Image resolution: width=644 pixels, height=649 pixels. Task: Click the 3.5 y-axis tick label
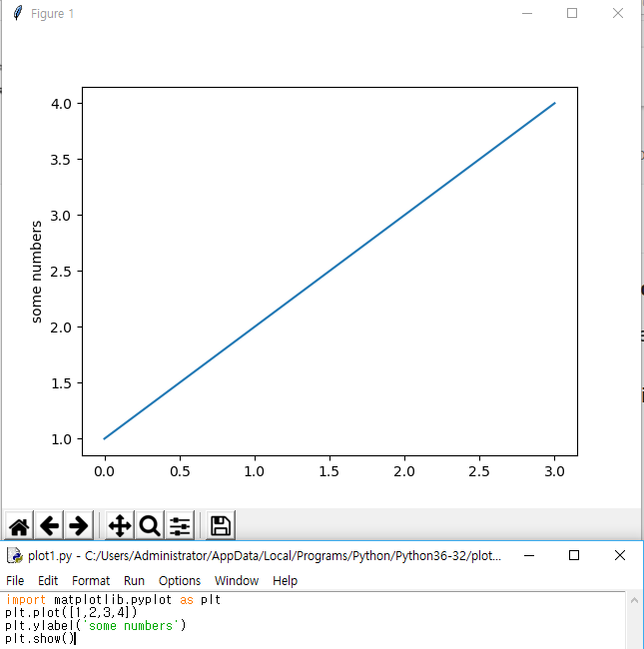61,160
